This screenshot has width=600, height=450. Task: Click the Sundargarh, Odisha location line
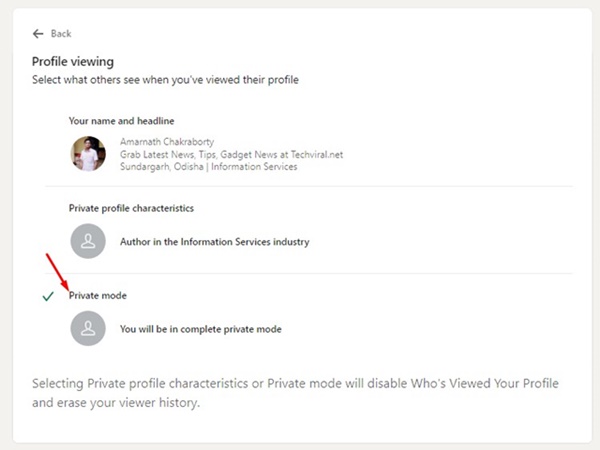click(209, 166)
